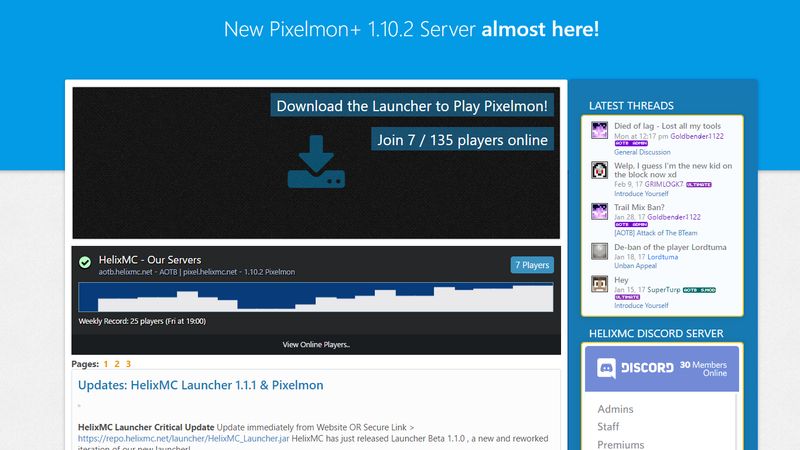Open the HelixMC_Launcher.jar repo link
This screenshot has height=450, width=800.
184,438
